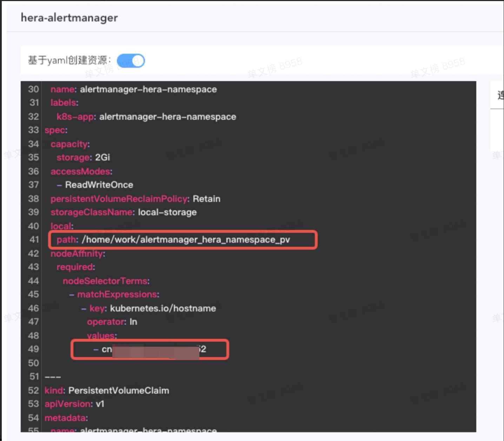Screen dimensions: 504x441
Task: Click storageClassName: local-storage line
Action: (124, 212)
